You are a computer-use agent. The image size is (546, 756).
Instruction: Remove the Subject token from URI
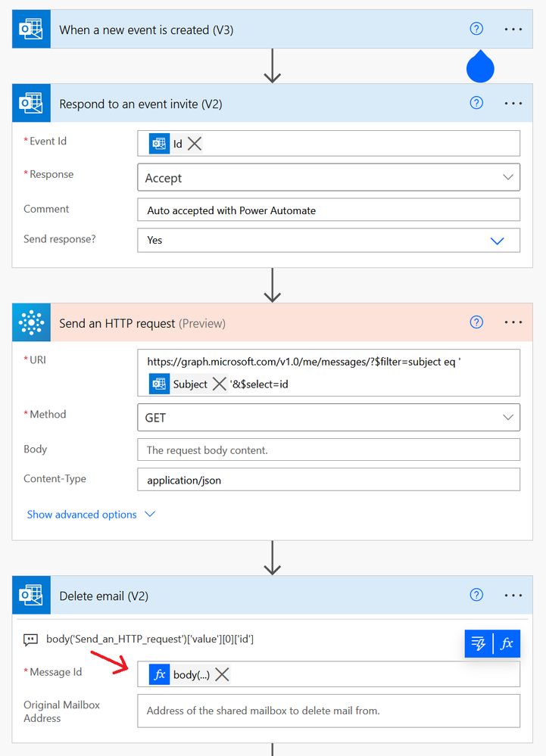(220, 384)
